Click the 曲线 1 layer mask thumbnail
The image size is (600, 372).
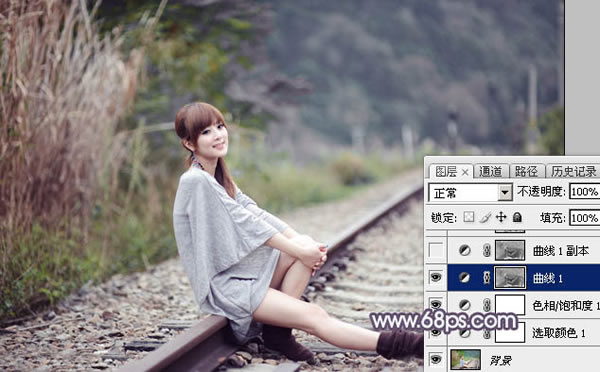[x=510, y=278]
